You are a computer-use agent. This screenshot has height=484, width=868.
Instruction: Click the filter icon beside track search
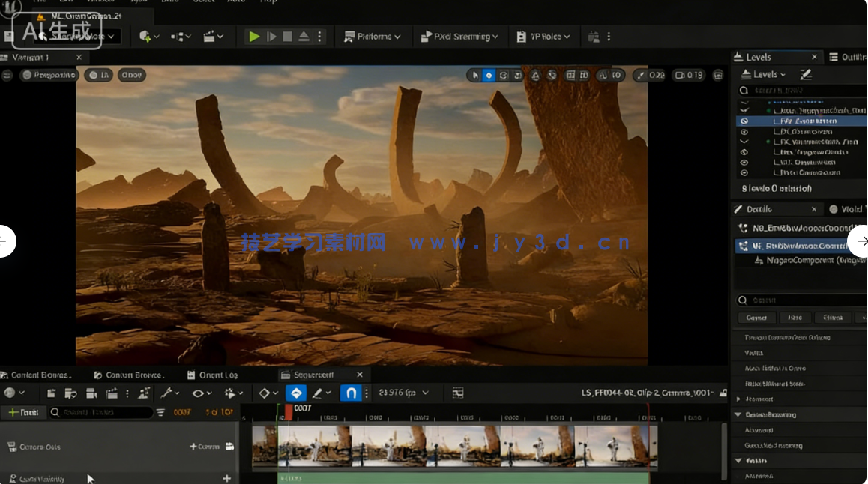(x=160, y=412)
